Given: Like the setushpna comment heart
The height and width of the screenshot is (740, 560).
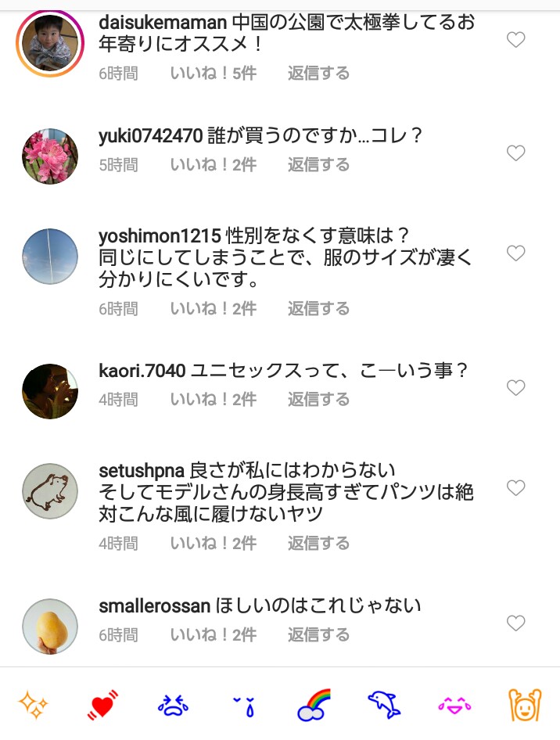Looking at the screenshot, I should point(515,487).
